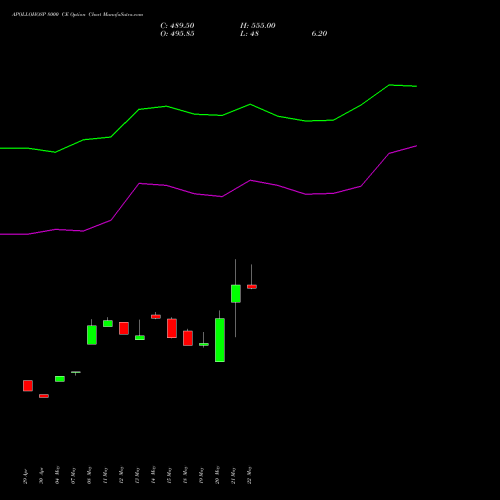Click the thin green candle for 19 May
Screen dimensions: 500x500
coord(204,344)
